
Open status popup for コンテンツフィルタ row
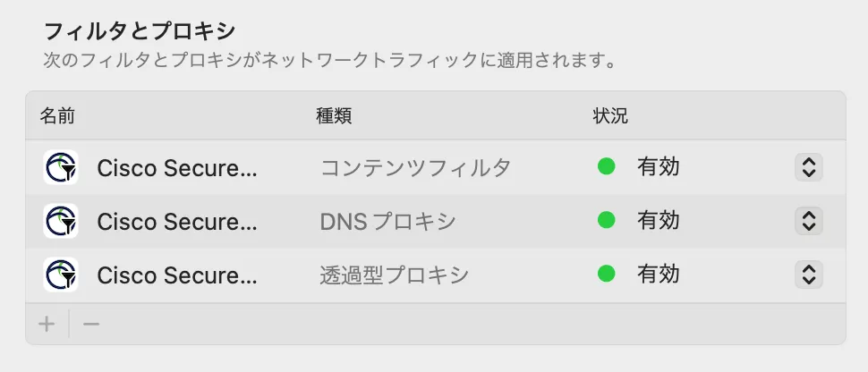point(808,167)
